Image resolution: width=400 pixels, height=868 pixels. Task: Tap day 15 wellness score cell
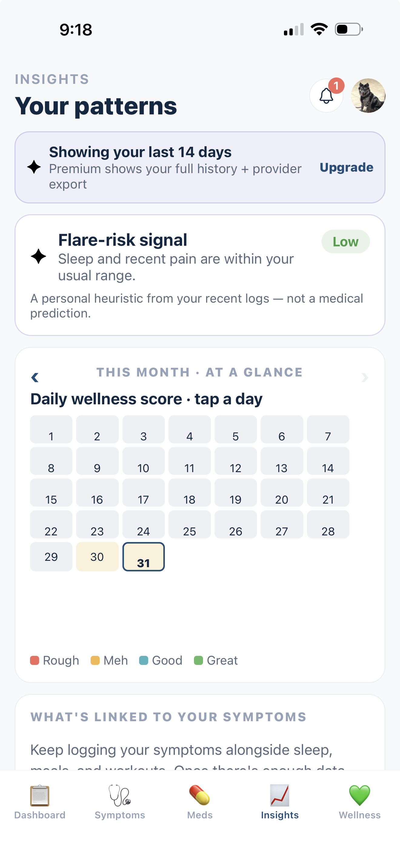51,493
